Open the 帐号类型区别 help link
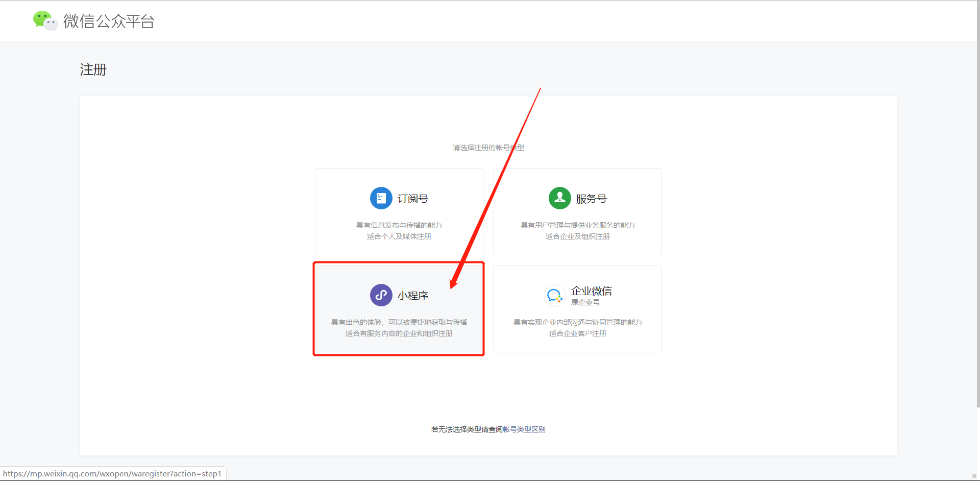The width and height of the screenshot is (980, 481). point(524,429)
